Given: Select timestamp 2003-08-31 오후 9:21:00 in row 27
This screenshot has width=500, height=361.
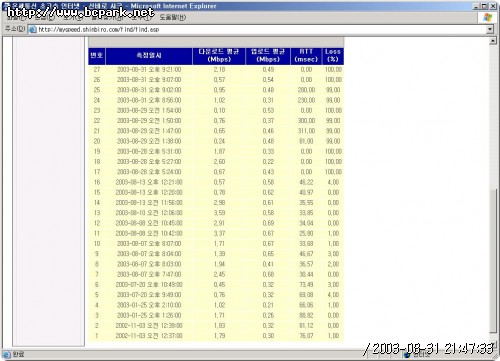Looking at the screenshot, I should click(149, 69).
